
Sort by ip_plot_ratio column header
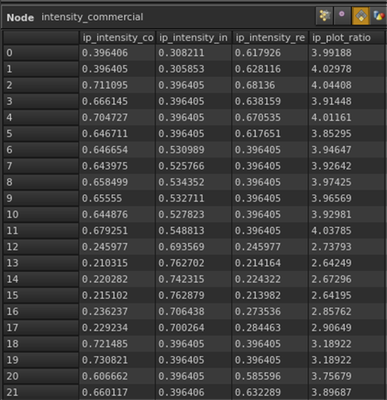pos(347,38)
